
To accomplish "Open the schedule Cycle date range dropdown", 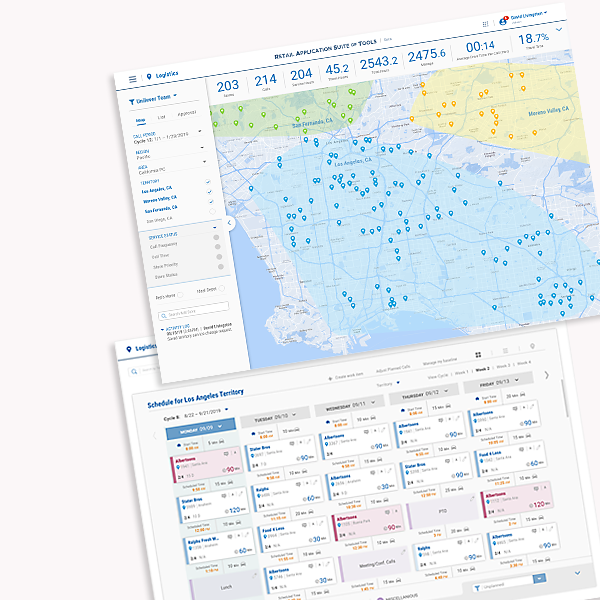I will (226, 409).
